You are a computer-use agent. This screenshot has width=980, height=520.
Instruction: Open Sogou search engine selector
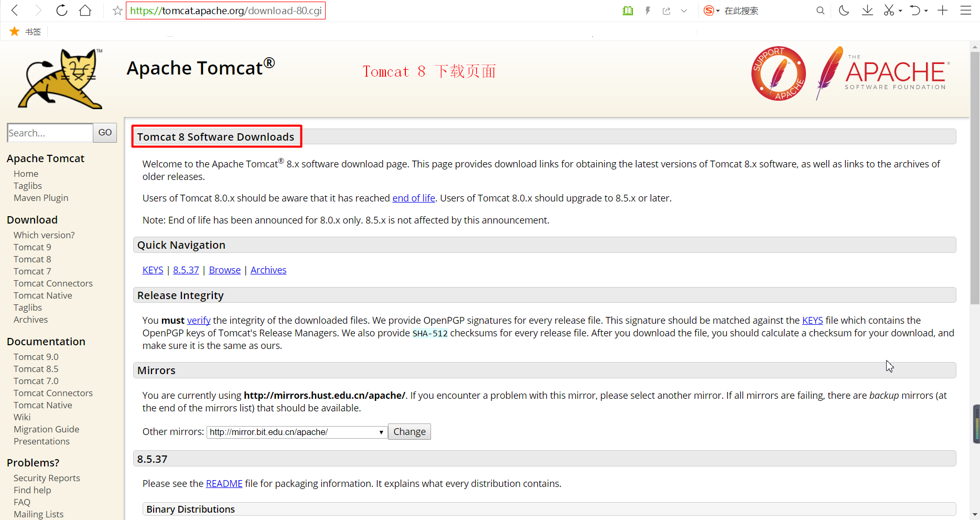712,10
